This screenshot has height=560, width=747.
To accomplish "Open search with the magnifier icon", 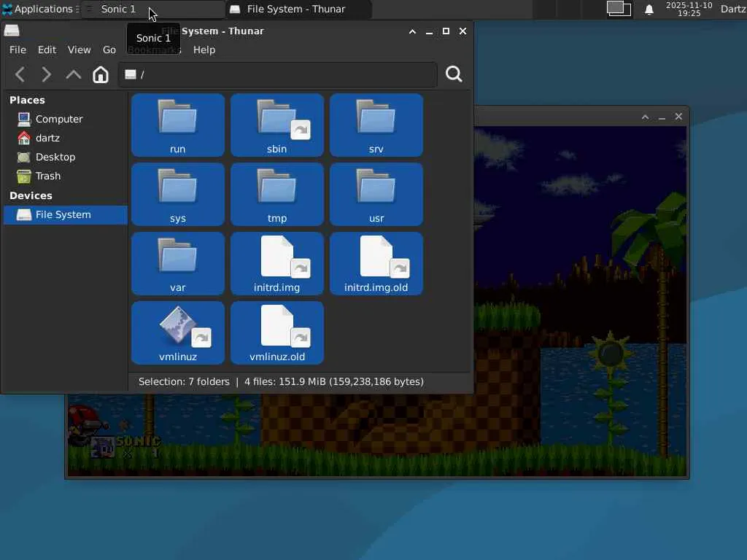I will coord(454,74).
